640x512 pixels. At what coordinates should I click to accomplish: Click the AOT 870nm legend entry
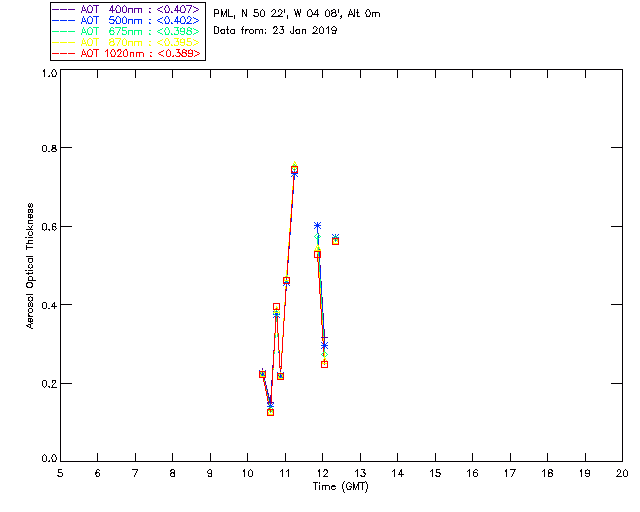[x=127, y=42]
